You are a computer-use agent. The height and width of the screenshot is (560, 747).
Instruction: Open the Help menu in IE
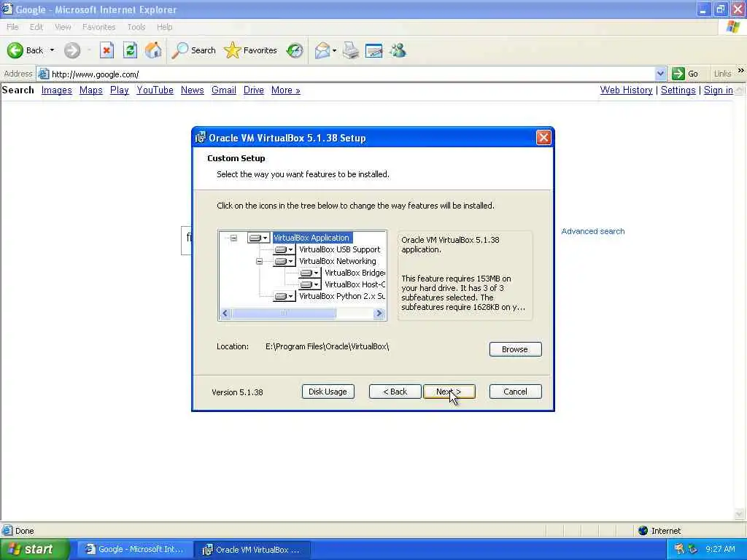click(x=164, y=27)
